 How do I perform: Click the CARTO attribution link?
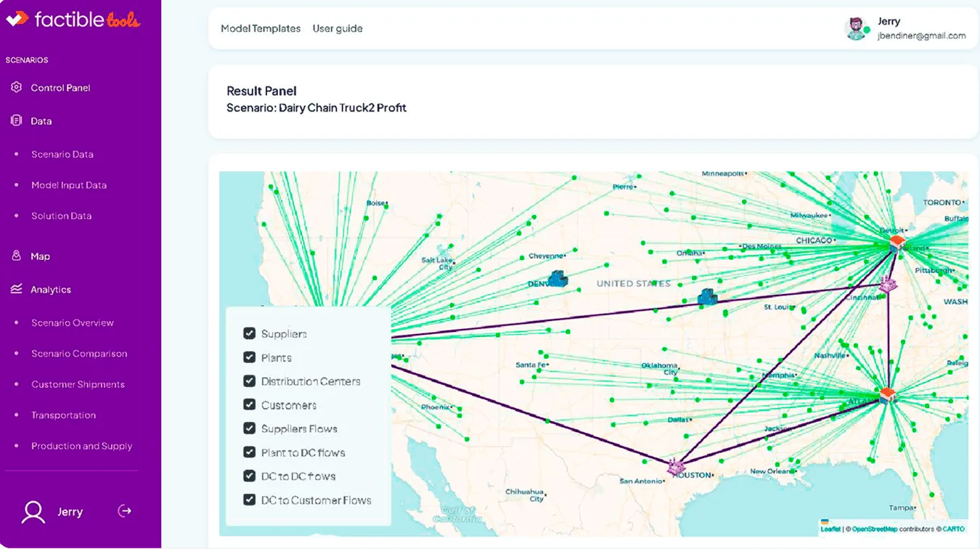[x=954, y=529]
